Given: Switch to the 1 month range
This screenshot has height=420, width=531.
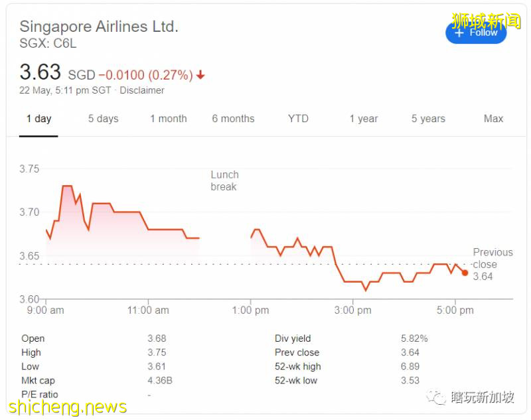Looking at the screenshot, I should point(168,119).
